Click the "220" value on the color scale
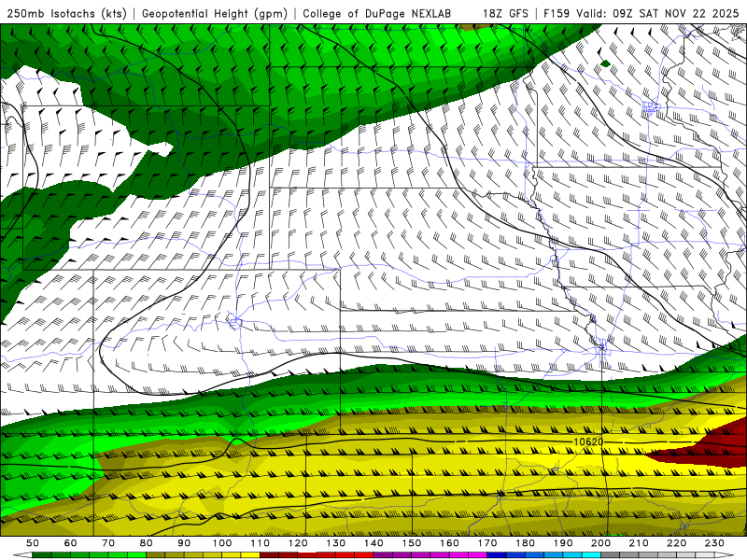The image size is (747, 560). pyautogui.click(x=676, y=543)
